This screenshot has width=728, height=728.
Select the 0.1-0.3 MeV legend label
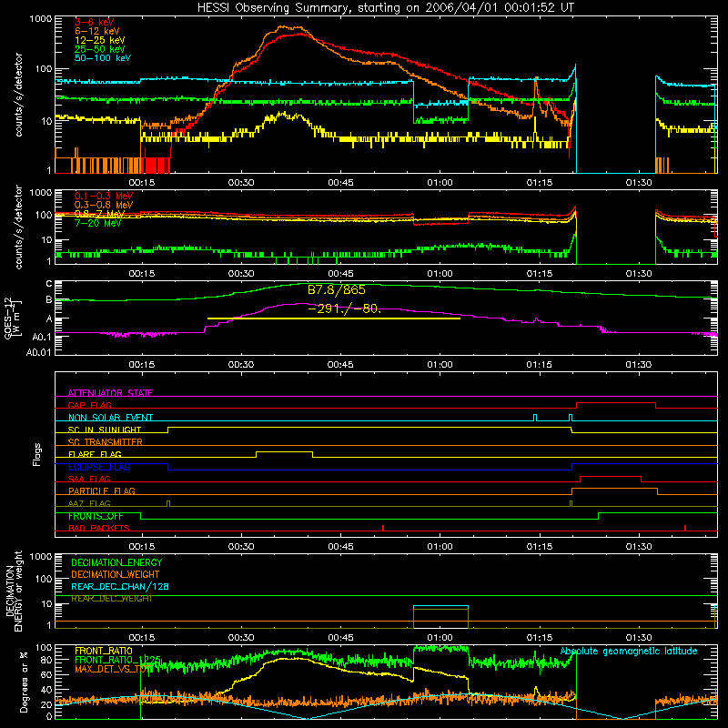(104, 196)
